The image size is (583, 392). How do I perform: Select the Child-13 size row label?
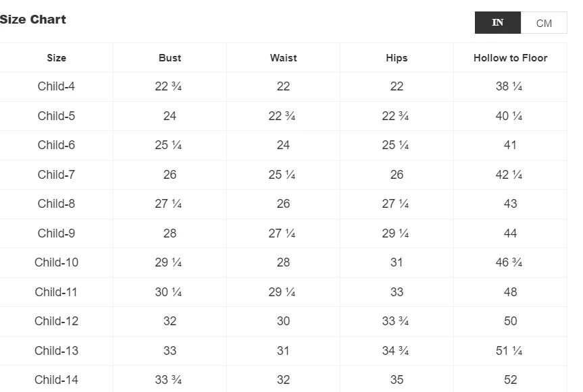click(x=56, y=351)
